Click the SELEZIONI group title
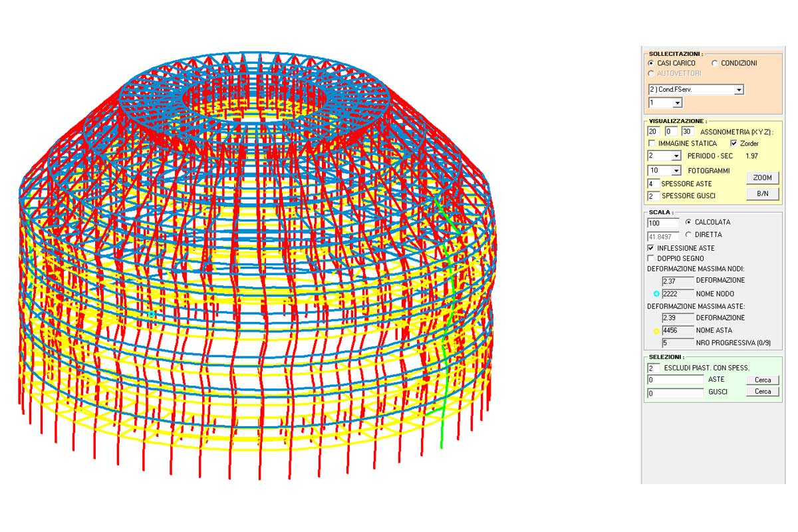The image size is (798, 532). [666, 357]
